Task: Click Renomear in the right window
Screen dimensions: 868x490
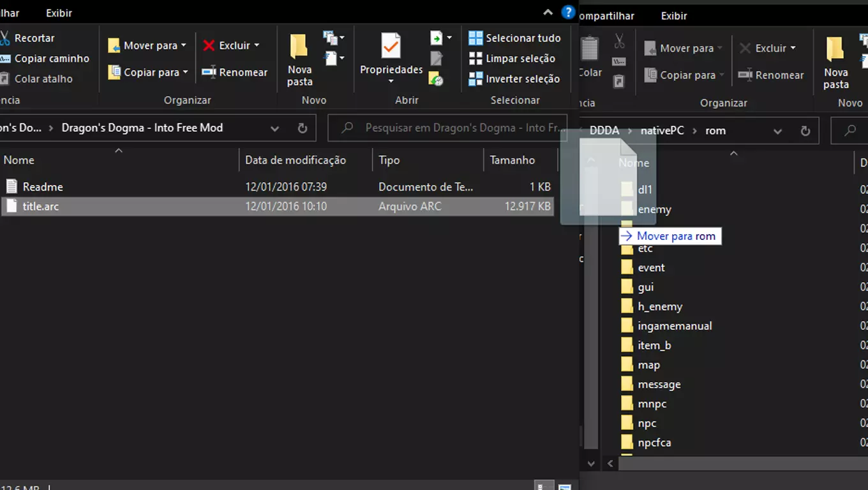Action: coord(771,75)
